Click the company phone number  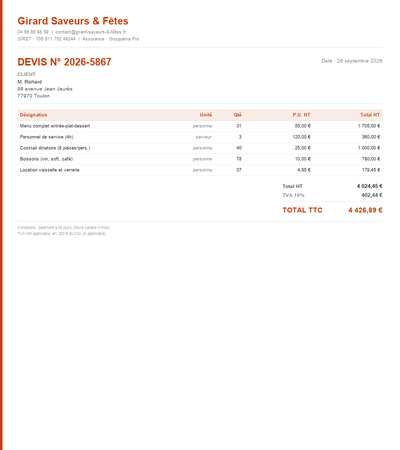pyautogui.click(x=33, y=32)
